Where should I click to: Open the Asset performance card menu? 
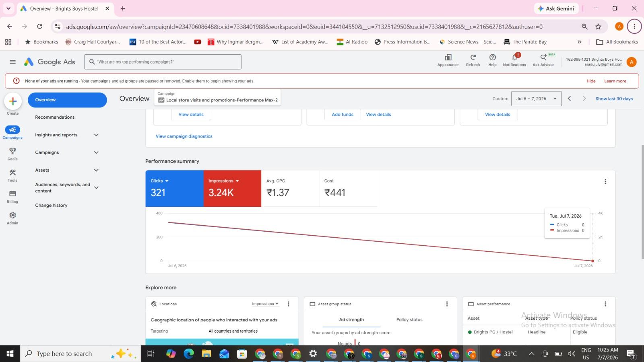[x=605, y=304]
